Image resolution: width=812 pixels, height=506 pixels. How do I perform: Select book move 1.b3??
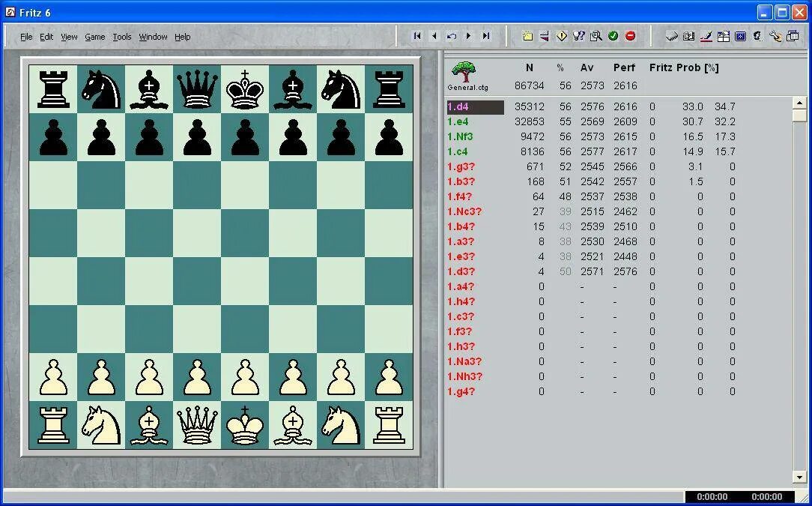461,182
